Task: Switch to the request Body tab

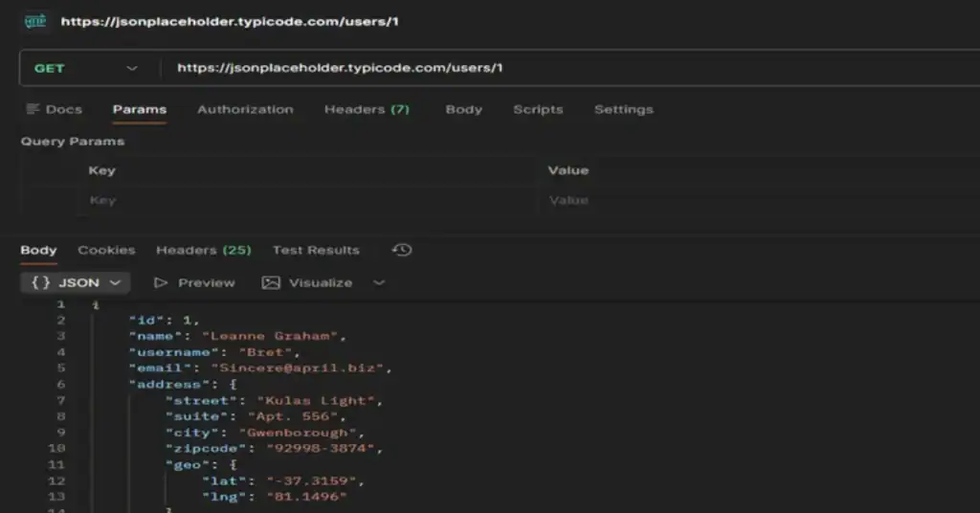Action: [x=464, y=109]
